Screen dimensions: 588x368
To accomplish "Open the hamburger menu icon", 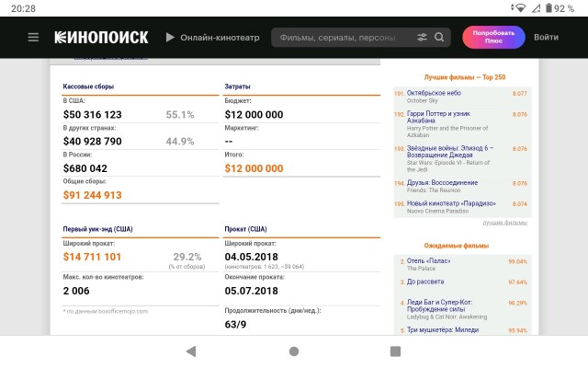I will 33,37.
